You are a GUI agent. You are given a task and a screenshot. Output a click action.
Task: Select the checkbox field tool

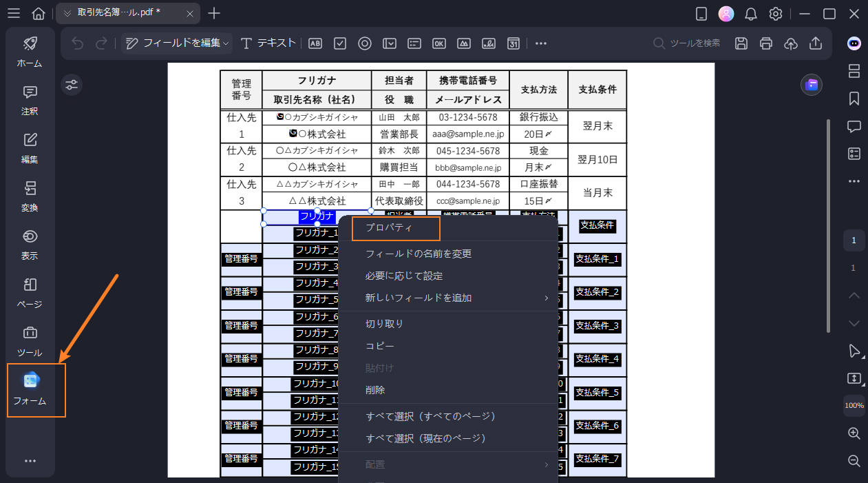click(339, 43)
